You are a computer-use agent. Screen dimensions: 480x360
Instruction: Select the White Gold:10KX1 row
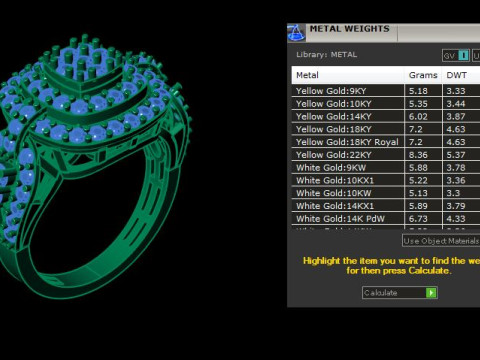[x=386, y=180]
